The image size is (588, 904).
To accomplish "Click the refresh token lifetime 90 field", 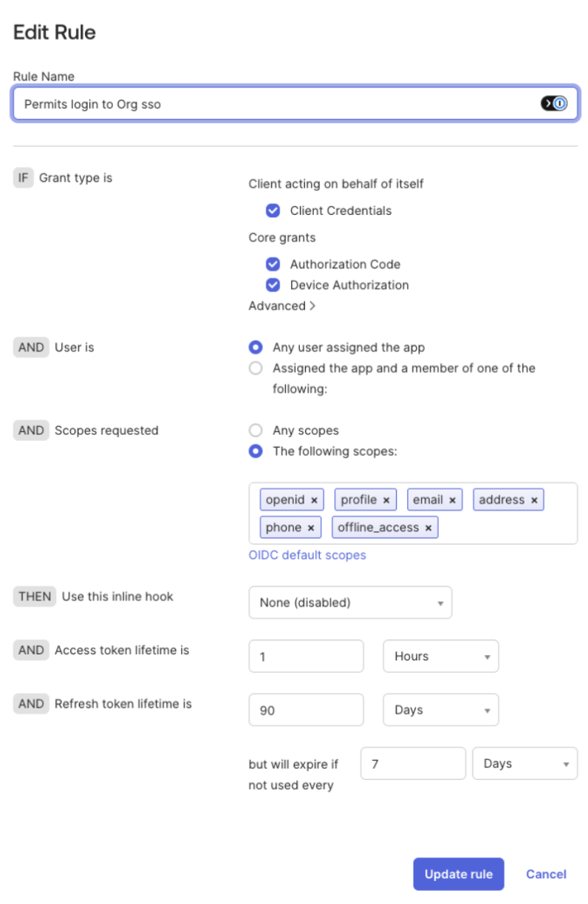I will pyautogui.click(x=307, y=710).
